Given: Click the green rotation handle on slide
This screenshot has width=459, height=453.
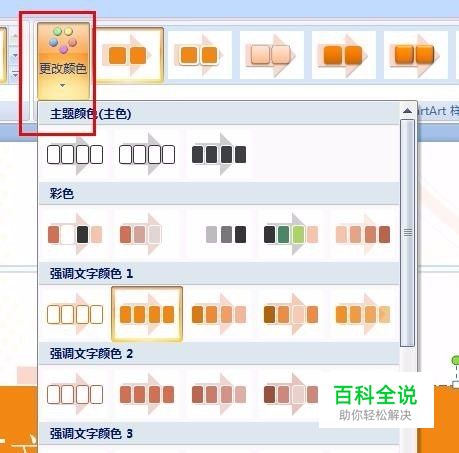Looking at the screenshot, I should (456, 360).
